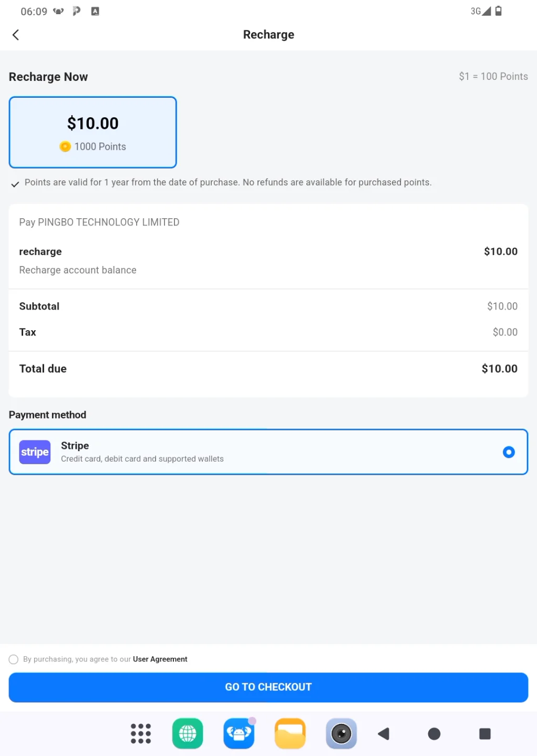Open the yellow file manager folder

[290, 733]
